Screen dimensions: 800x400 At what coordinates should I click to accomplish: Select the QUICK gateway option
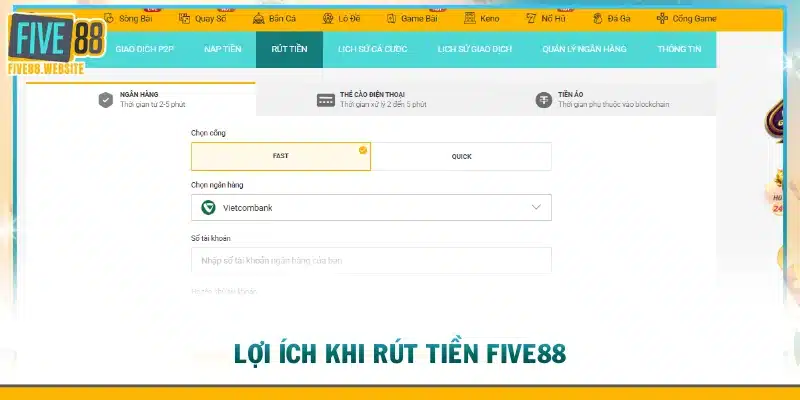(x=461, y=156)
